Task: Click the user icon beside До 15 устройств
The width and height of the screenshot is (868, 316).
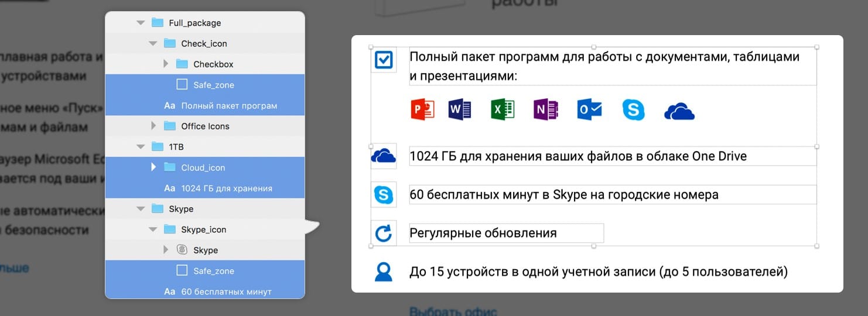Action: (x=384, y=272)
